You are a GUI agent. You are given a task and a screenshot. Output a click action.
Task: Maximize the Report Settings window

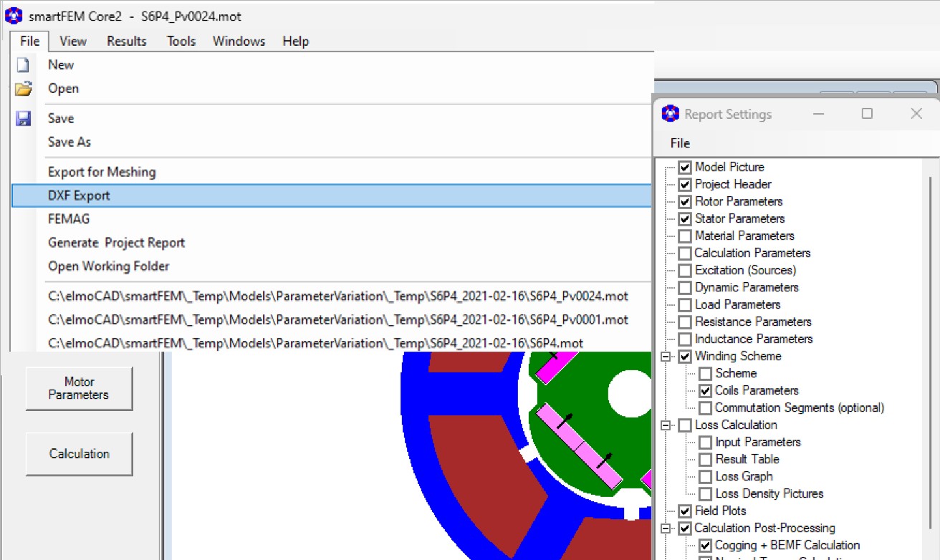click(x=867, y=114)
